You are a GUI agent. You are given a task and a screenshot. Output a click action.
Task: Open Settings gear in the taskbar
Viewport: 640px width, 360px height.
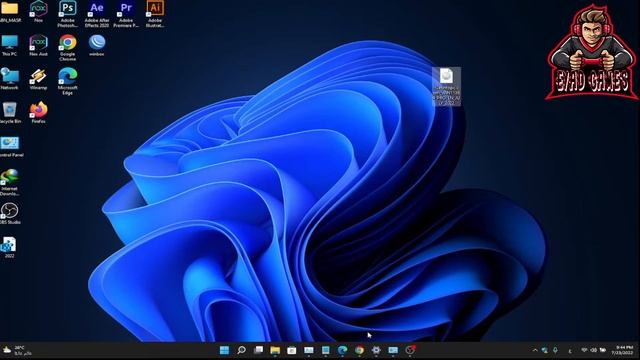(x=376, y=350)
